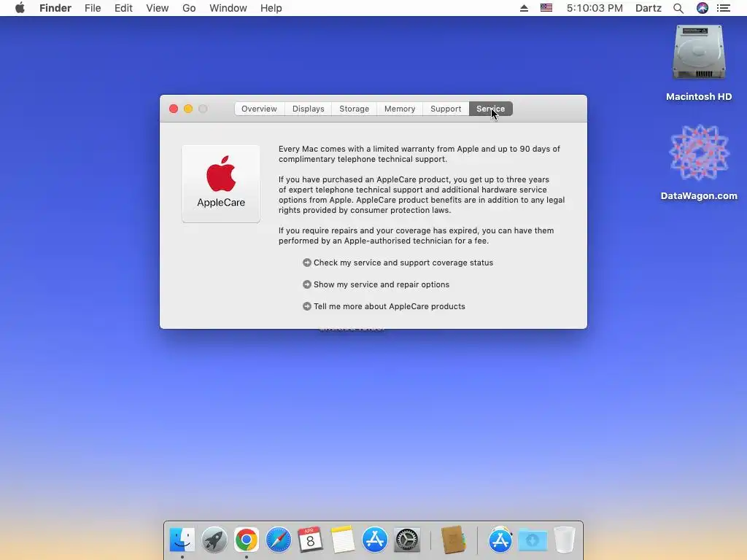
Task: Select the Service tab
Action: click(x=491, y=109)
